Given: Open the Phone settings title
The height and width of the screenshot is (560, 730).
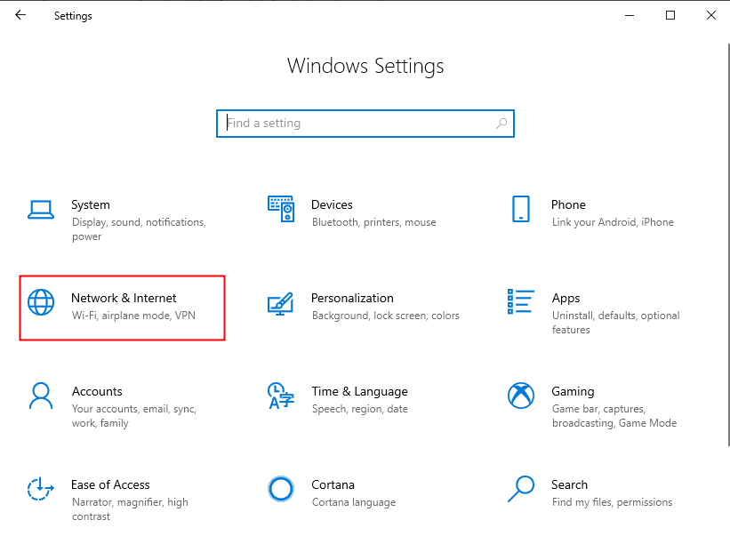Looking at the screenshot, I should pyautogui.click(x=568, y=204).
